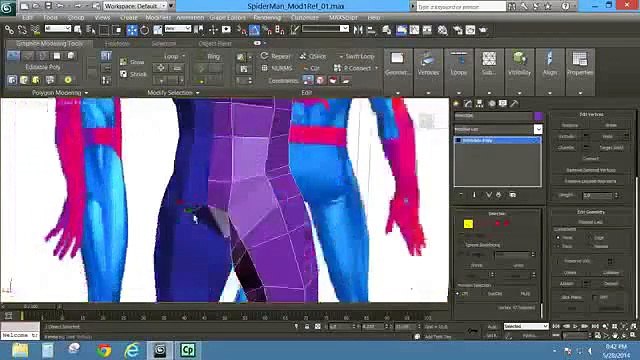Image resolution: width=640 pixels, height=360 pixels.
Task: Click the NURMS icon in Edit panel
Action: click(x=265, y=68)
